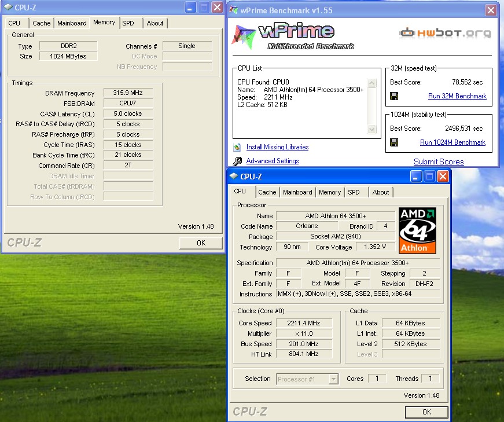504x422 pixels.
Task: Click the Size 1024 MBytes field
Action: 68,56
